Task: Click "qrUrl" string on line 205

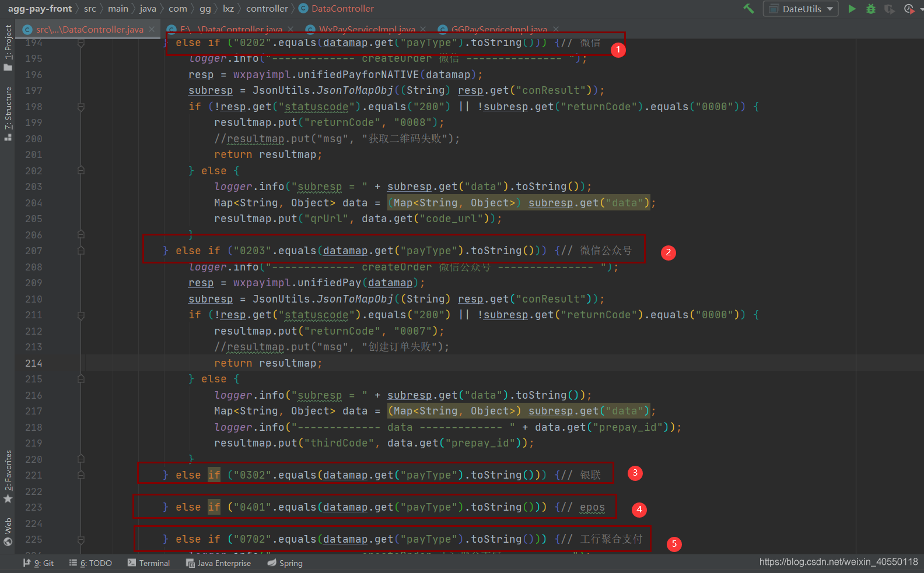Action: pyautogui.click(x=327, y=219)
